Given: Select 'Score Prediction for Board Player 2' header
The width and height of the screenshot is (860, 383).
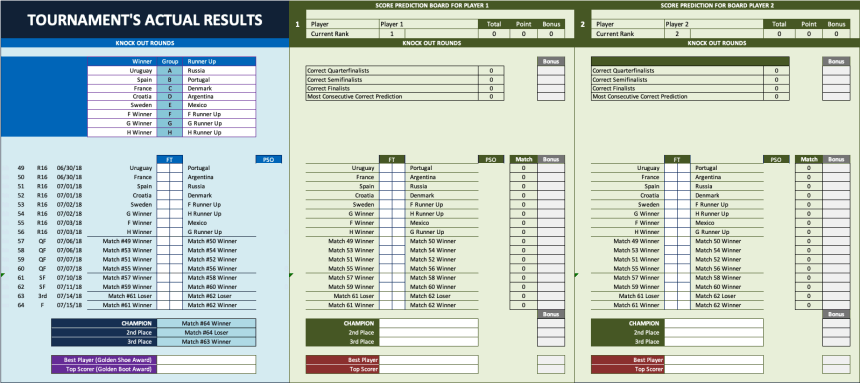Looking at the screenshot, I should click(x=717, y=5).
